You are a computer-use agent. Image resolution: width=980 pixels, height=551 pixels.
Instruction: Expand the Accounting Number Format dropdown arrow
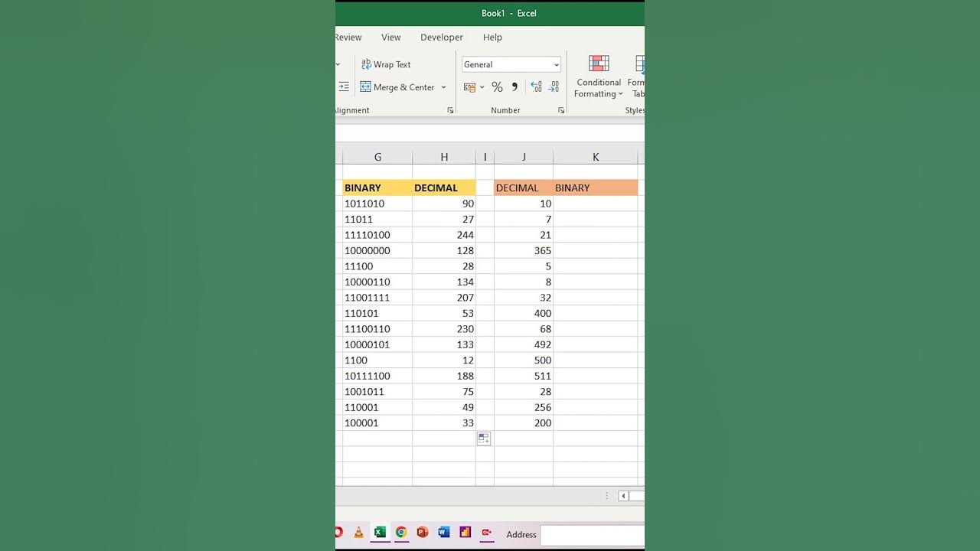(482, 87)
